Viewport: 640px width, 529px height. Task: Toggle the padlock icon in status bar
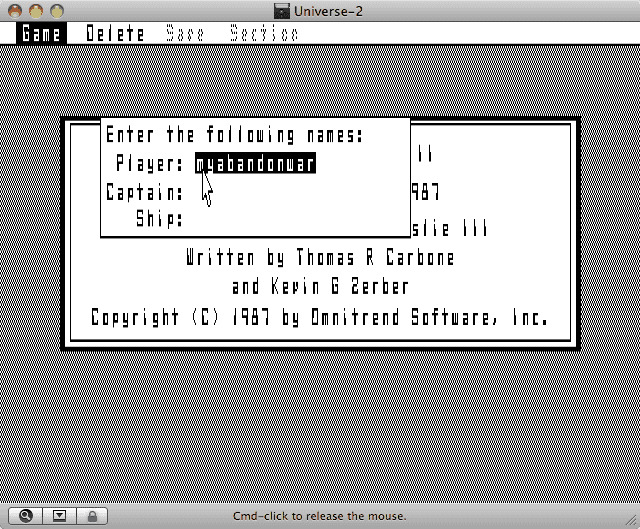[92, 516]
